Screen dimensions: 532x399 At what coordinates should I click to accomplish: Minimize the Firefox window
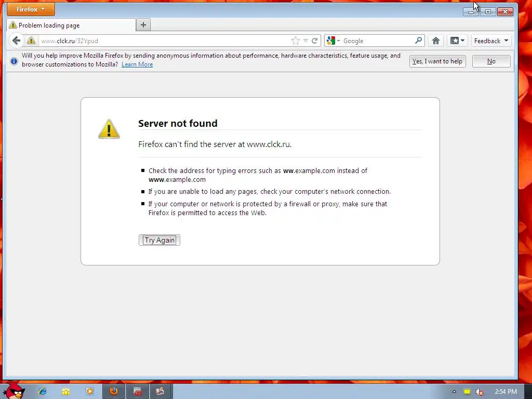pyautogui.click(x=471, y=12)
